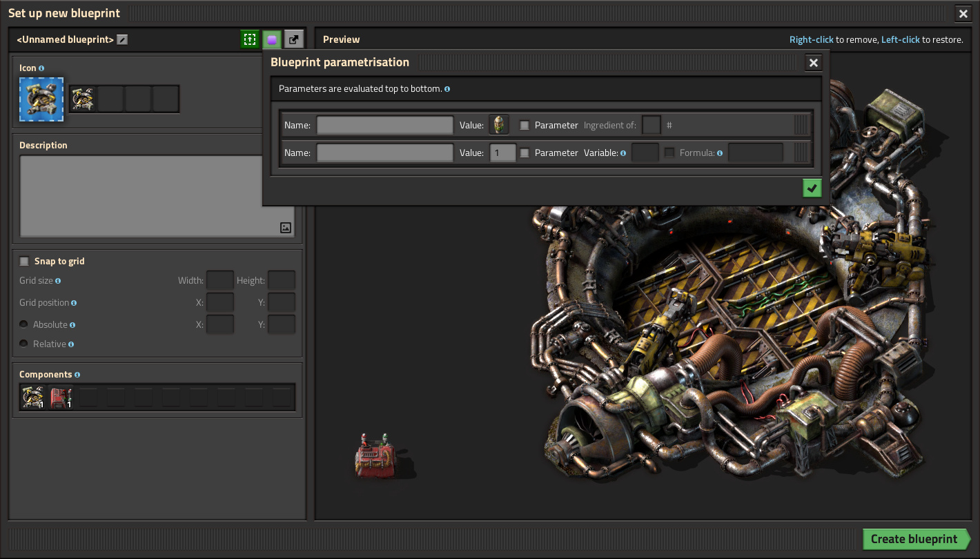The width and height of the screenshot is (980, 559).
Task: Check Parameter box in the second row
Action: [525, 153]
